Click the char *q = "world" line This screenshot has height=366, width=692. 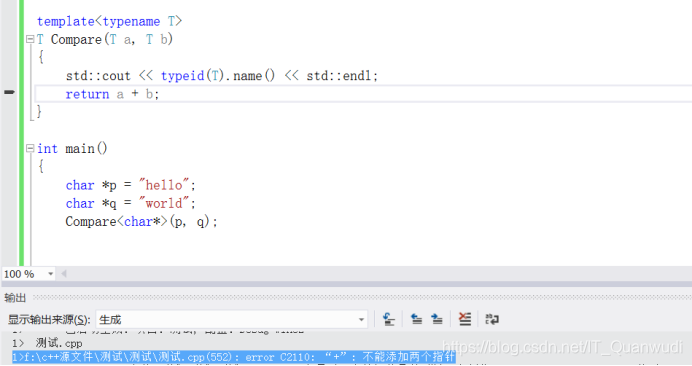(x=130, y=203)
